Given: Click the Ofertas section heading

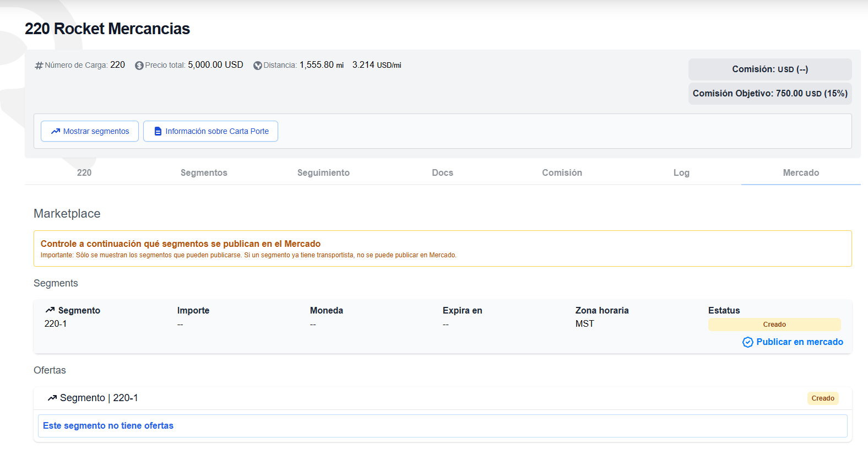Looking at the screenshot, I should [x=50, y=370].
